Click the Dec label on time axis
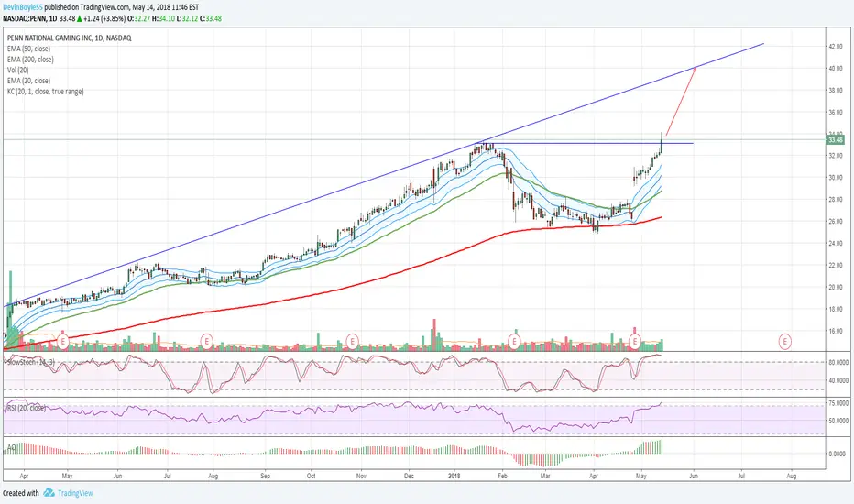 409,476
